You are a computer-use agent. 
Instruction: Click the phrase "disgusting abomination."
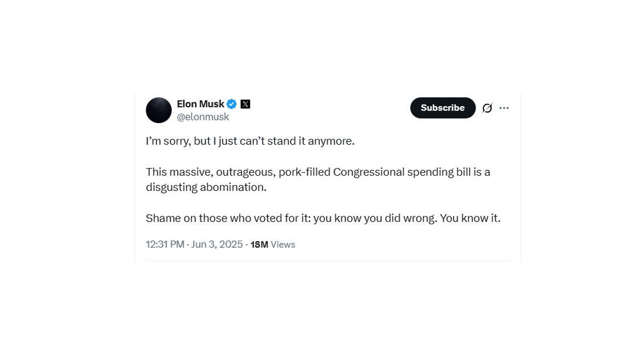pyautogui.click(x=206, y=188)
